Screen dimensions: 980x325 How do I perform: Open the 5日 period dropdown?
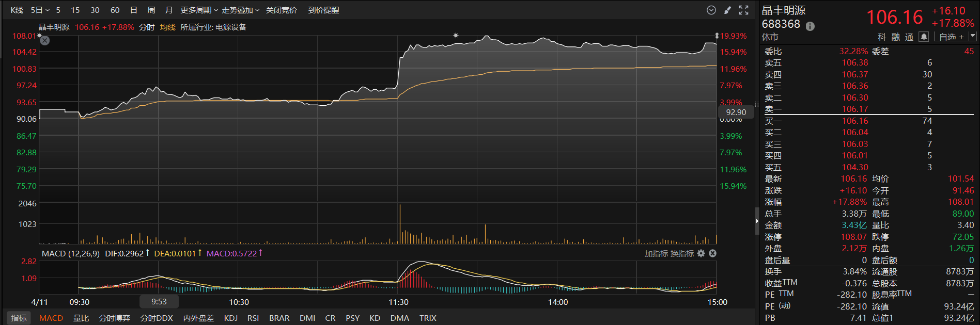tap(40, 10)
